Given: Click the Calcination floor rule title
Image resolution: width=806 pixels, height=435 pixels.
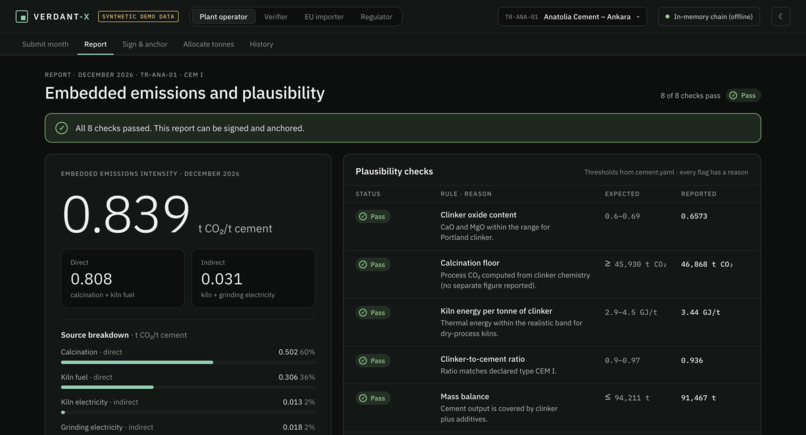Looking at the screenshot, I should (x=469, y=263).
